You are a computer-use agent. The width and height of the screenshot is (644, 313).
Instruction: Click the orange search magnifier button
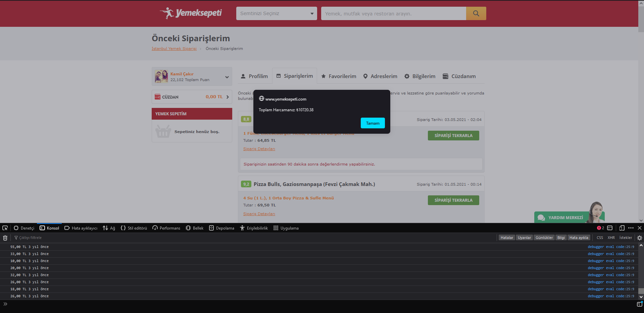476,13
